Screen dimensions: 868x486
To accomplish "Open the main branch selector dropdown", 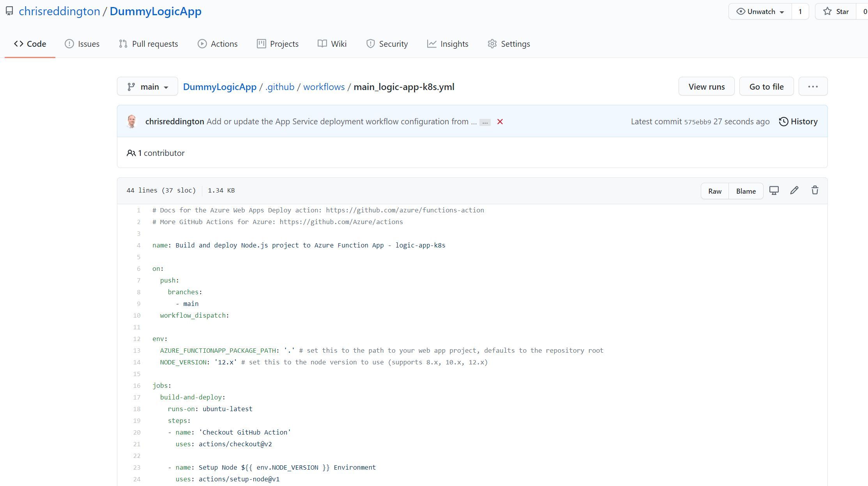I will 147,86.
